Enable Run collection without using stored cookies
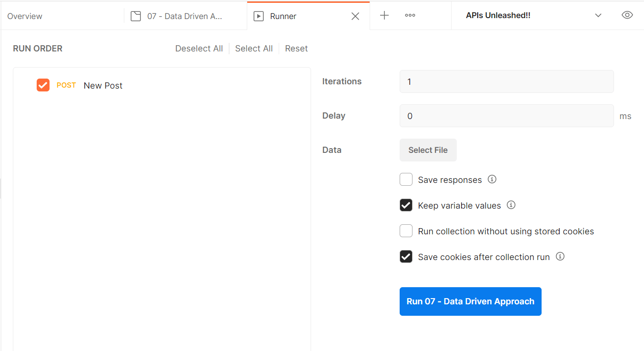The height and width of the screenshot is (351, 644). 406,231
